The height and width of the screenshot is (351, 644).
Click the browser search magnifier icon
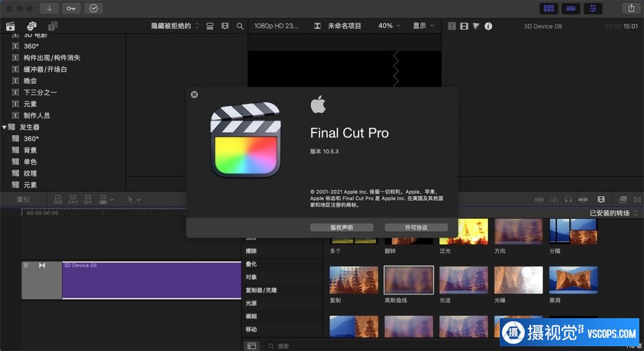point(240,26)
